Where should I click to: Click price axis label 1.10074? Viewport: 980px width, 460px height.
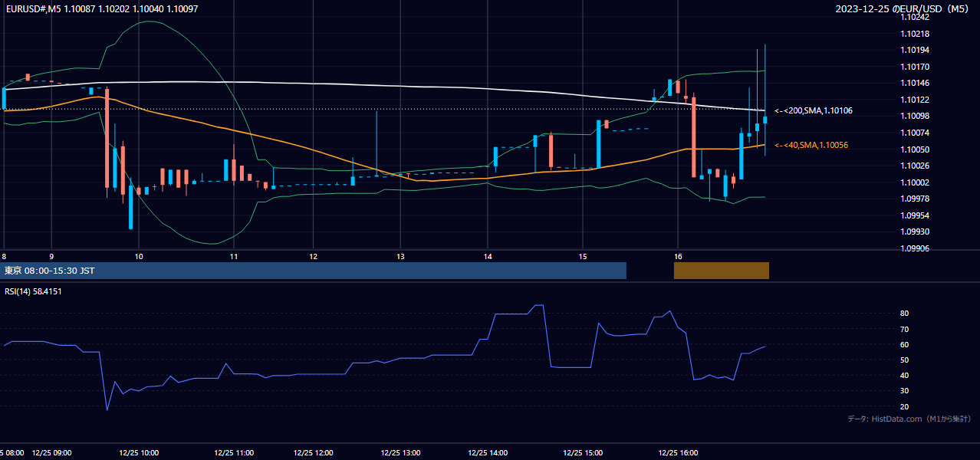914,133
